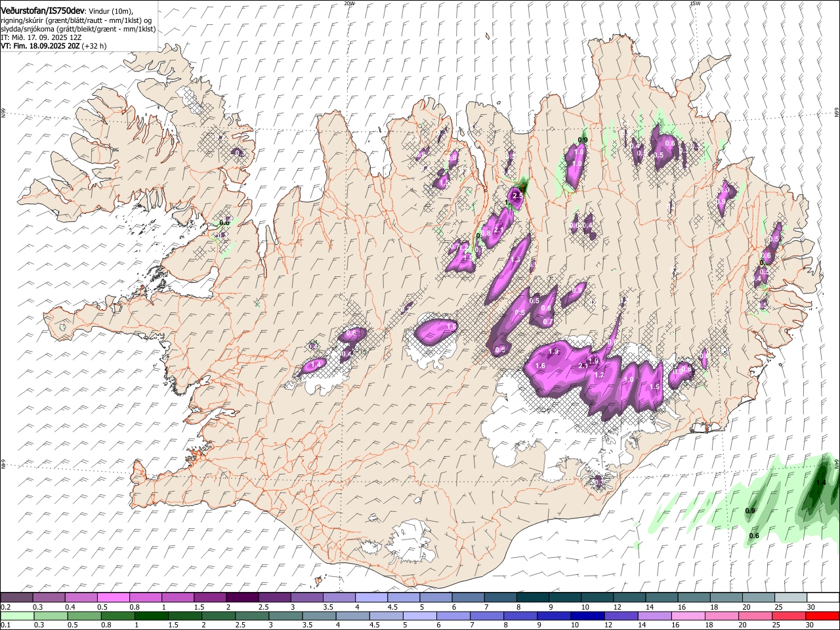840x630 pixels.
Task: Click the black 0.9 value in the northeast
Action: [x=582, y=140]
